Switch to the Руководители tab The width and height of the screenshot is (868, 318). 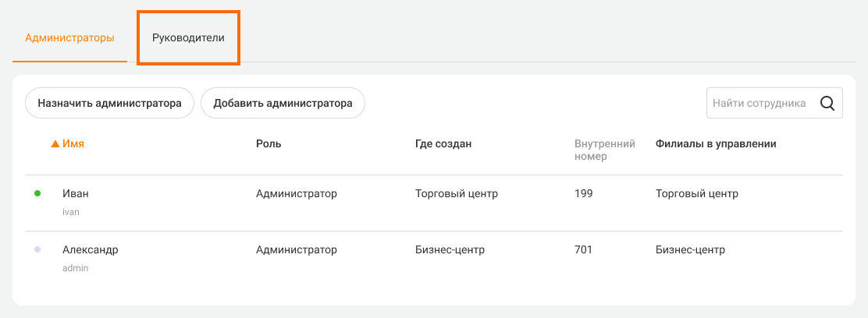pyautogui.click(x=188, y=37)
